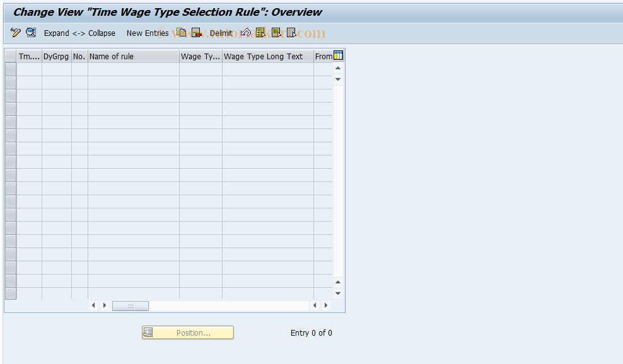The width and height of the screenshot is (623, 364).
Task: Click the Select All icon
Action: click(x=260, y=33)
